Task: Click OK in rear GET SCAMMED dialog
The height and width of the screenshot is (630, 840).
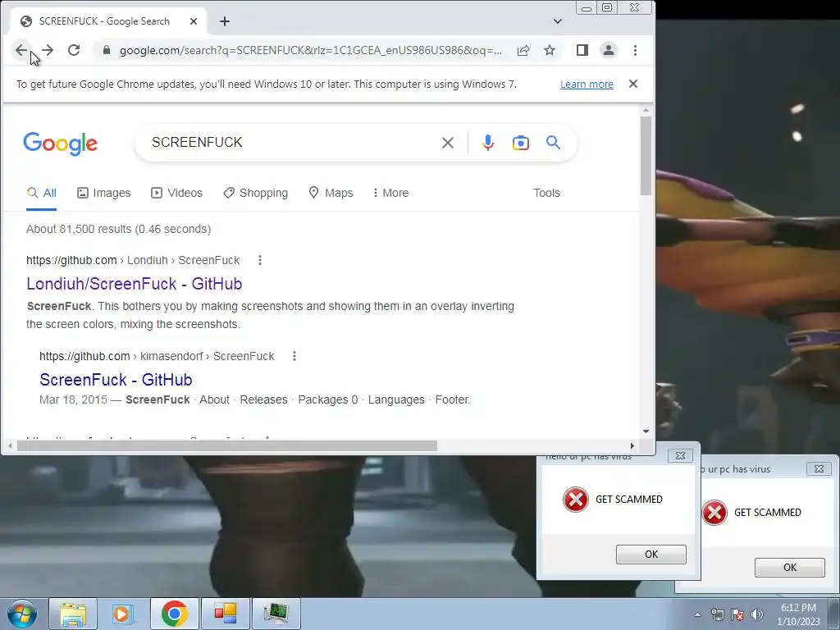Action: point(790,568)
